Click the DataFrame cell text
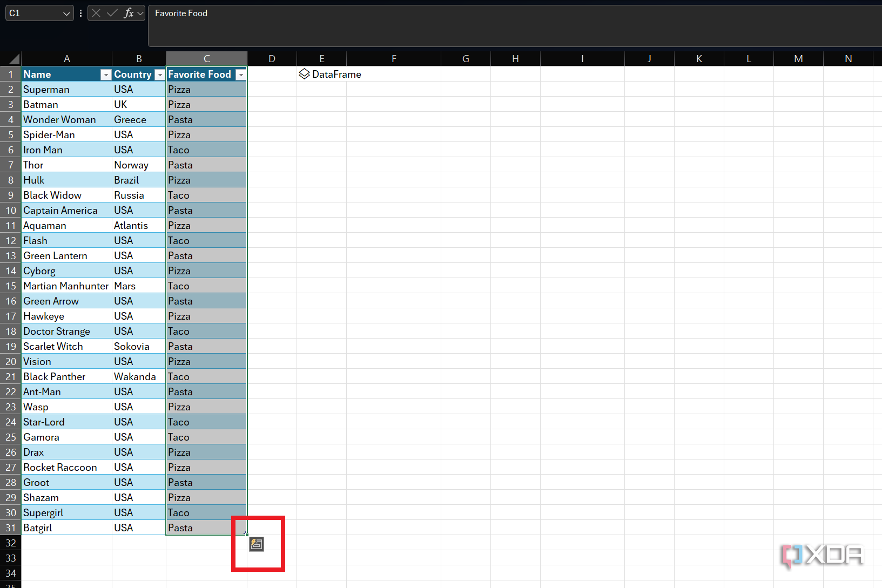882x588 pixels. pos(336,74)
